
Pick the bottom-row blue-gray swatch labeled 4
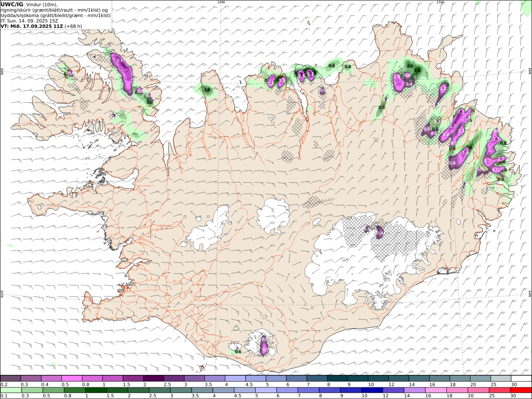[223, 390]
